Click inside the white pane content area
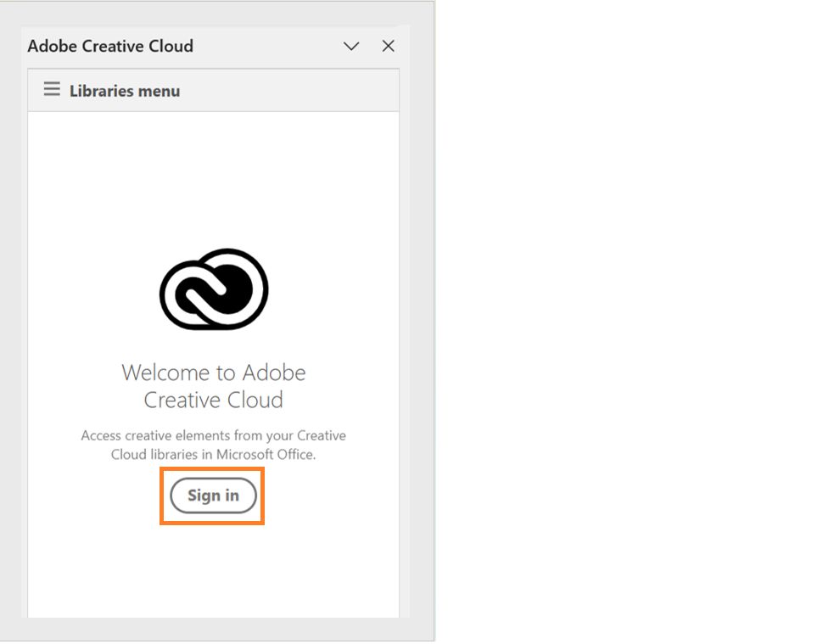The height and width of the screenshot is (644, 823). [214, 568]
